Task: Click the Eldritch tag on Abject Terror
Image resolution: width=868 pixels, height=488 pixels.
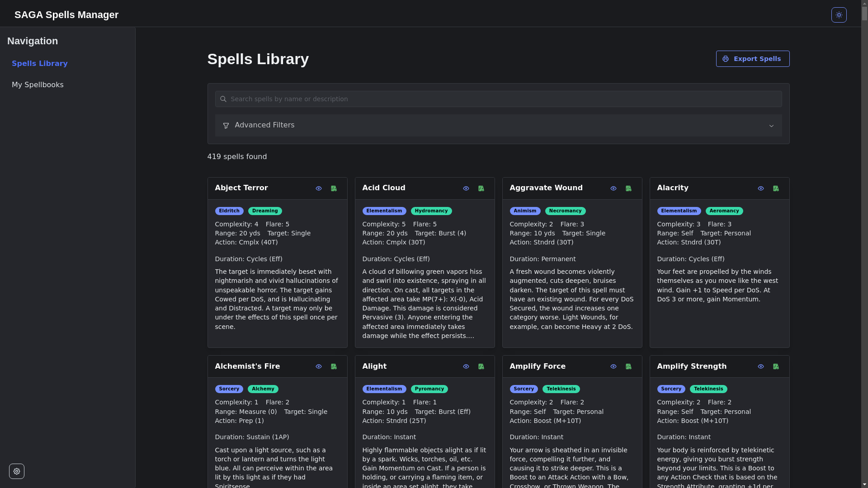Action: pos(229,211)
